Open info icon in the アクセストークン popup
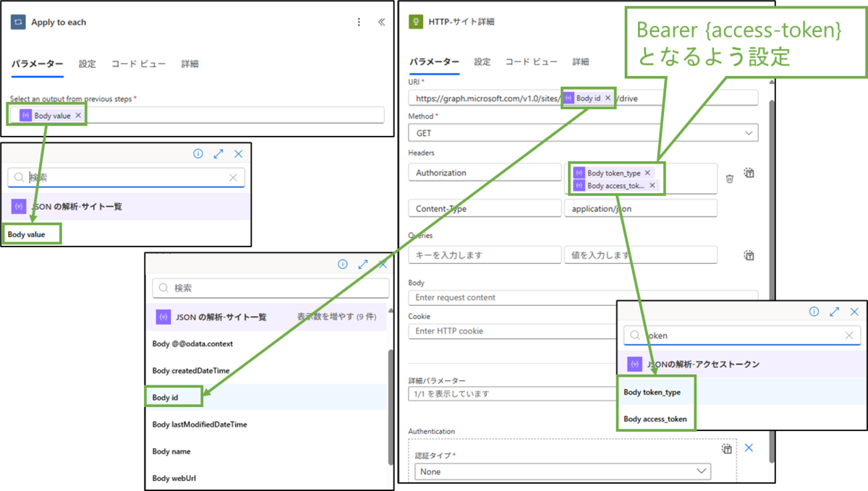Image resolution: width=868 pixels, height=491 pixels. [x=814, y=312]
